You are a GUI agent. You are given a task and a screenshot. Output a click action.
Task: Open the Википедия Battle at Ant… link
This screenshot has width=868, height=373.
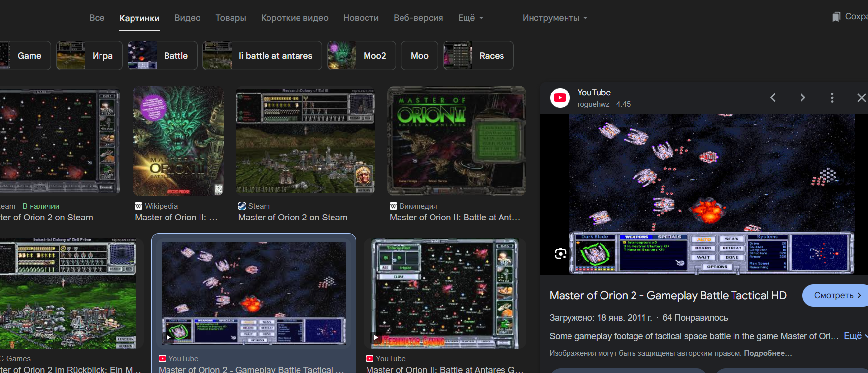tap(455, 218)
